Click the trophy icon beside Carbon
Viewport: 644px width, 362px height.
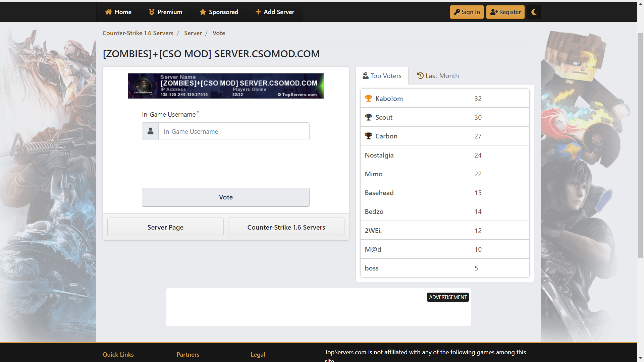[x=368, y=136]
